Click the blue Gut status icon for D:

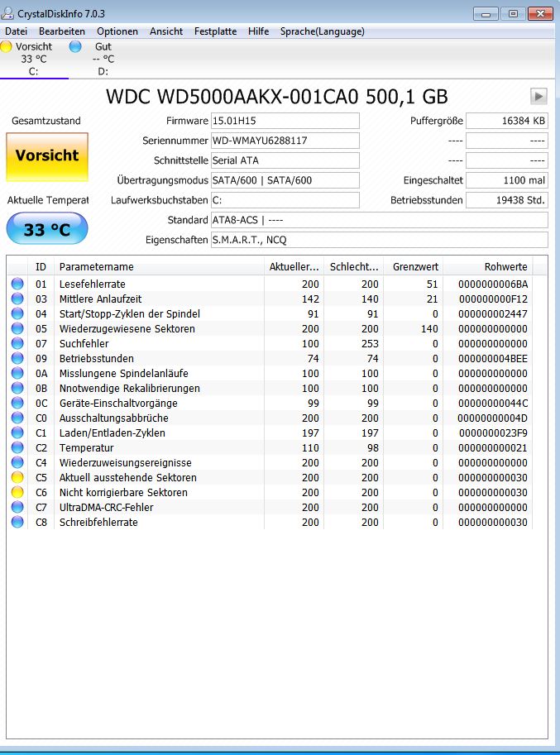75,46
